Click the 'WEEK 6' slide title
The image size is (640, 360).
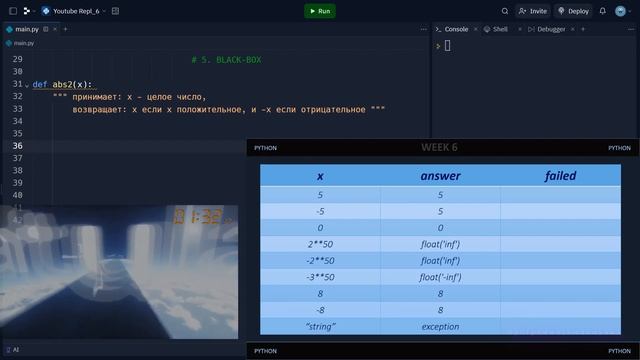coord(439,147)
